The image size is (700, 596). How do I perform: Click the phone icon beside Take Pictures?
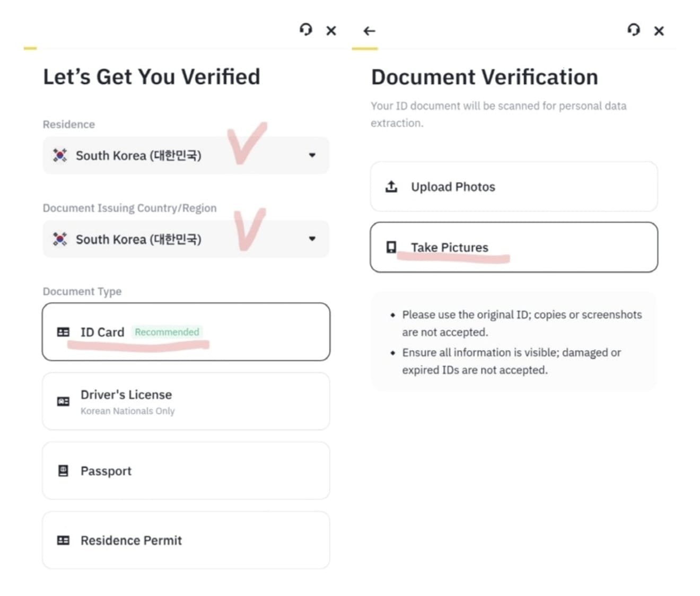point(391,247)
